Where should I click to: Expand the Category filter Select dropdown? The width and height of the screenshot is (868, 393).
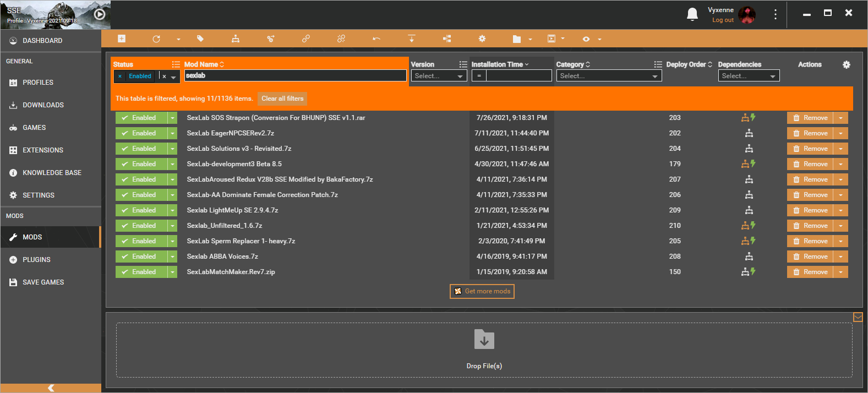(x=609, y=76)
